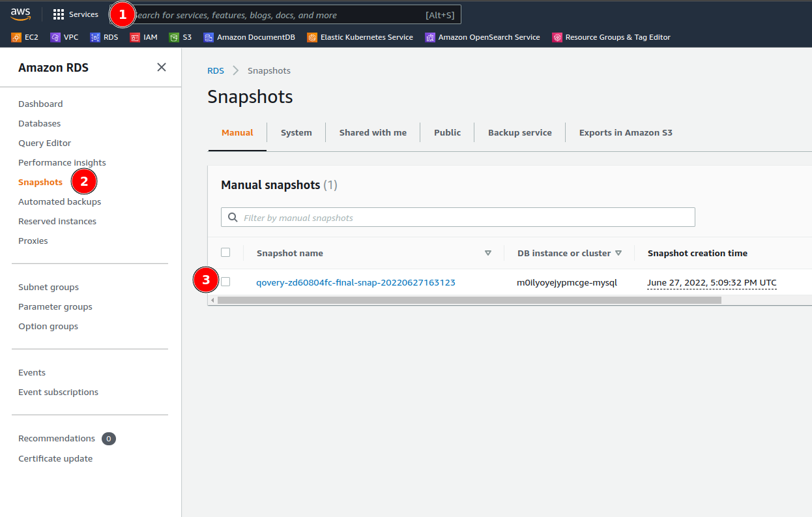Open the DB instance or cluster sort dropdown
This screenshot has width=812, height=517.
pyautogui.click(x=618, y=253)
